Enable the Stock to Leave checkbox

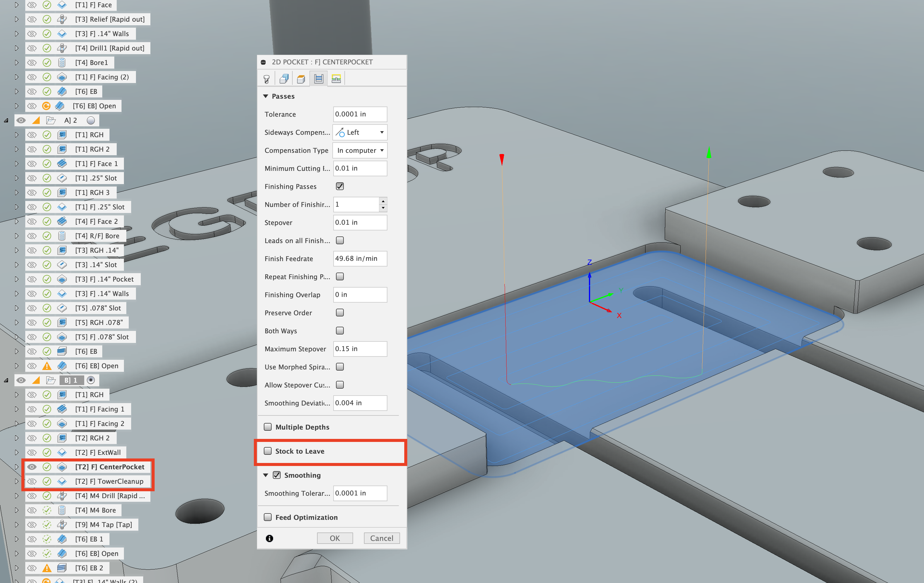coord(267,451)
